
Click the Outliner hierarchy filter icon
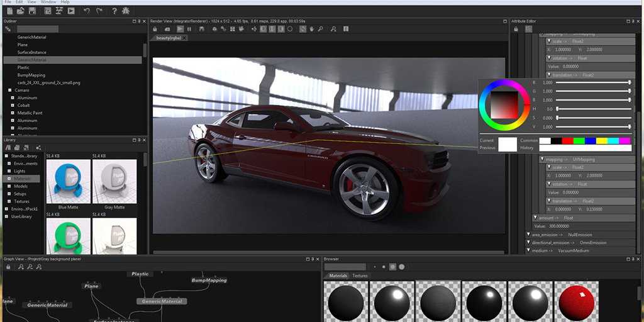coord(8,29)
